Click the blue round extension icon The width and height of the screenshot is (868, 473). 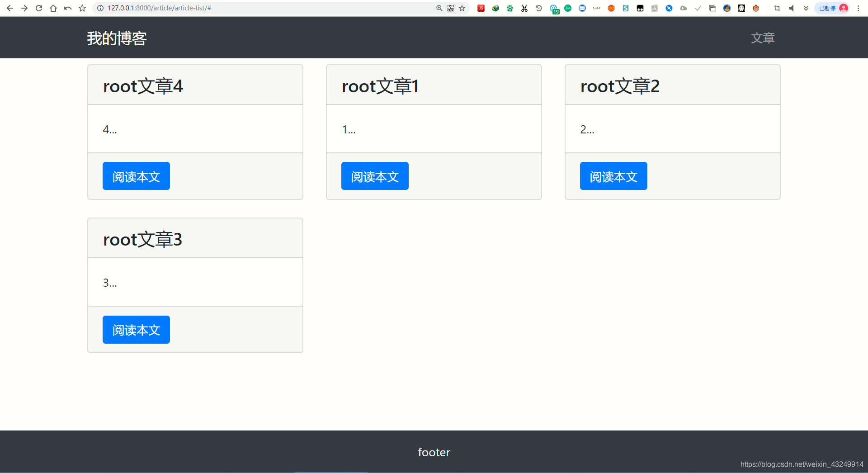[x=669, y=8]
